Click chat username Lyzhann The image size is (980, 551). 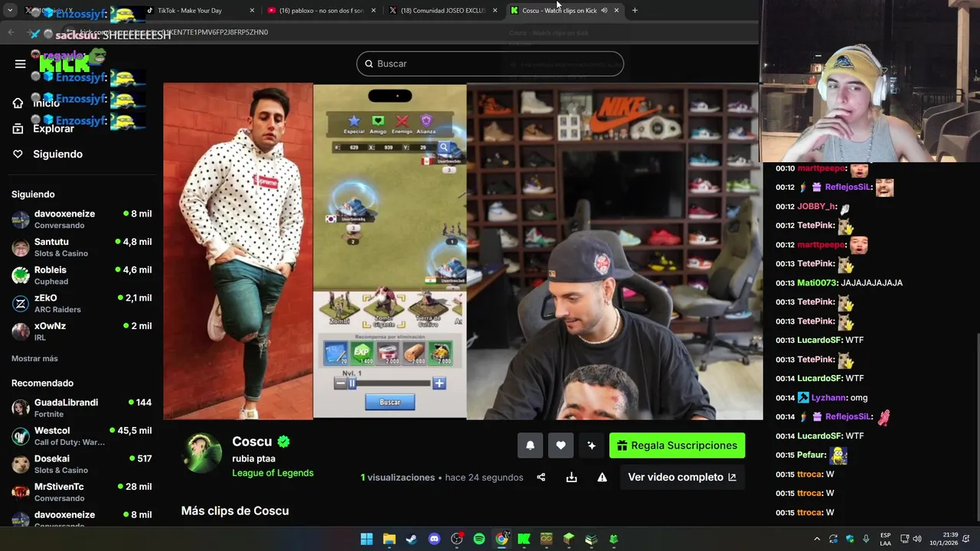point(828,397)
